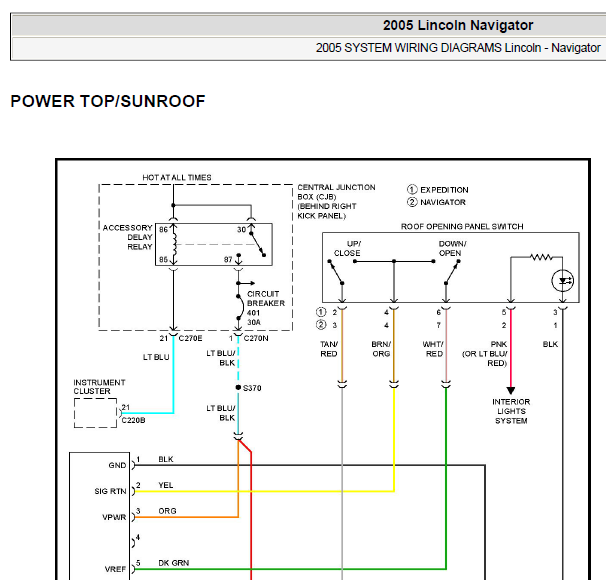
Task: Click the 'CENTRAL JUNCTION BOX (CJB)' label
Action: coord(336,192)
